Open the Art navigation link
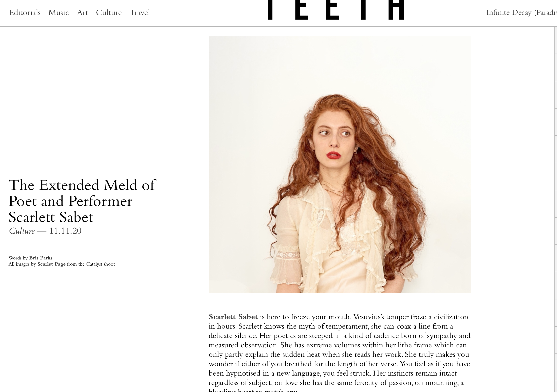The width and height of the screenshot is (557, 392). point(83,13)
